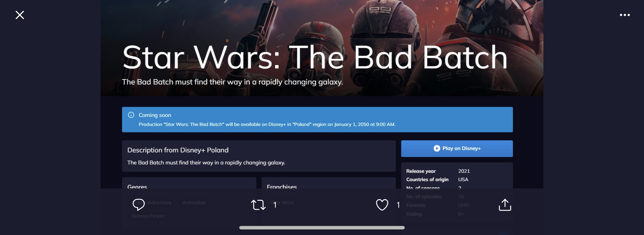644x235 pixels.
Task: Click the Action-Adventure genre tag
Action: pyautogui.click(x=151, y=203)
